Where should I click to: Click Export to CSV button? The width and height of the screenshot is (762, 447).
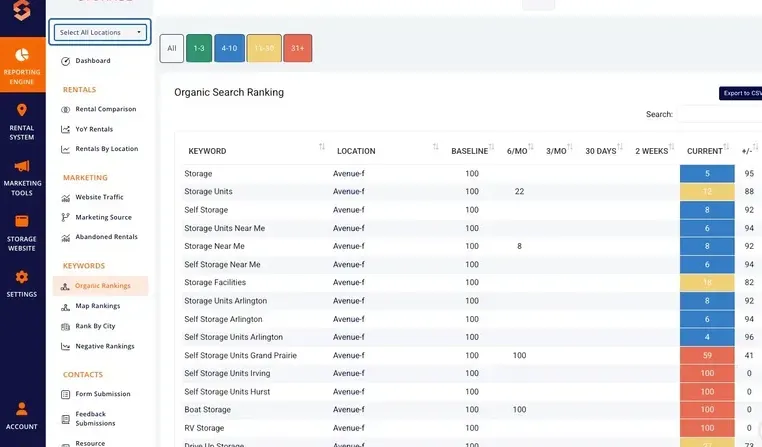pos(741,93)
